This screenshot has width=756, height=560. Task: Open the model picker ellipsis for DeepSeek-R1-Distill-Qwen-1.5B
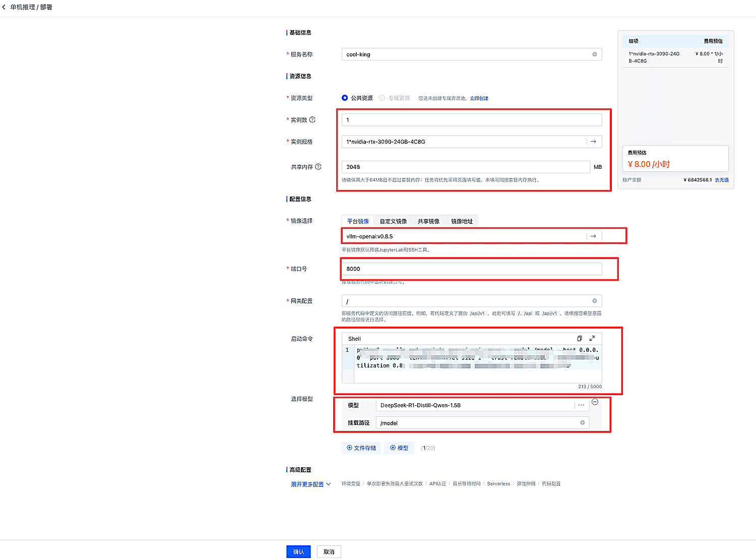tap(581, 405)
